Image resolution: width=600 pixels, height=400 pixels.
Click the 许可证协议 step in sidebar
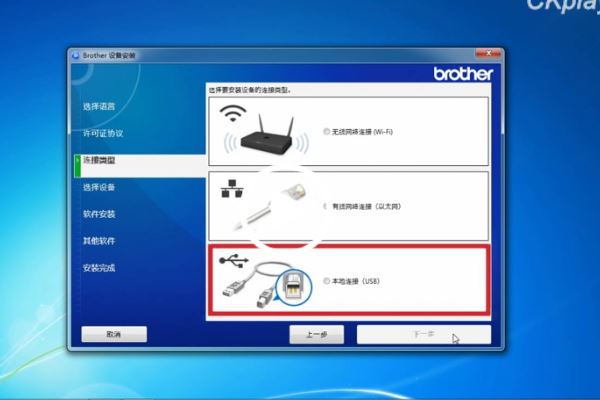pos(103,133)
